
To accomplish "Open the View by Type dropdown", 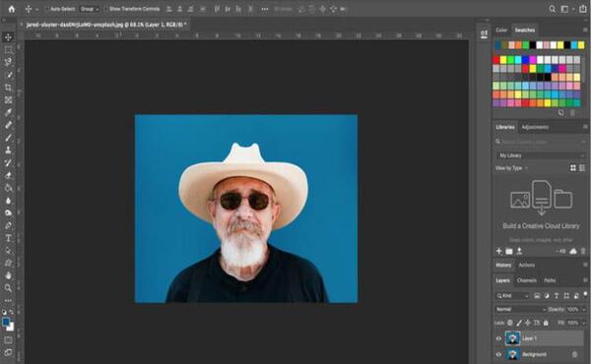I will click(511, 168).
